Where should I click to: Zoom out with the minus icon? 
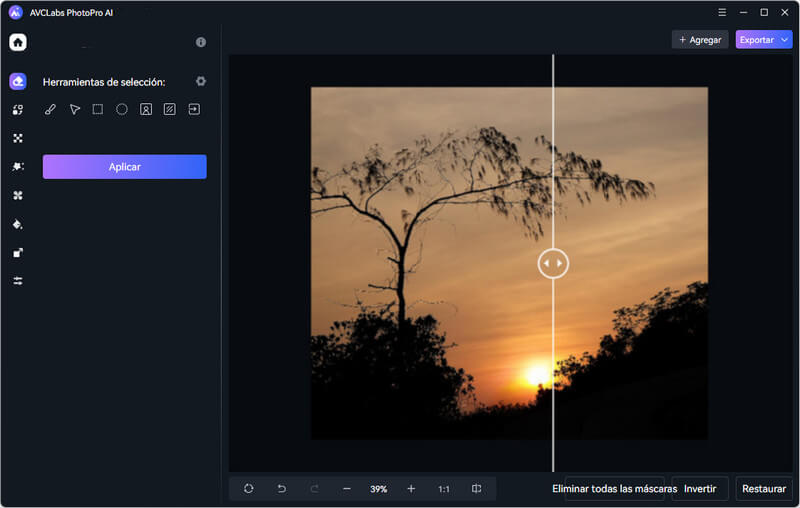[346, 489]
